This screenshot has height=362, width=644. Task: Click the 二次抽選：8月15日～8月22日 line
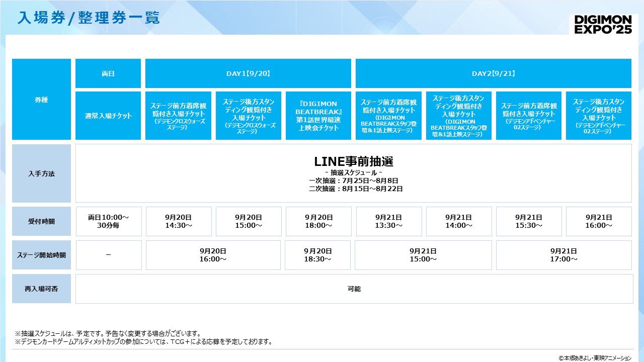click(355, 189)
